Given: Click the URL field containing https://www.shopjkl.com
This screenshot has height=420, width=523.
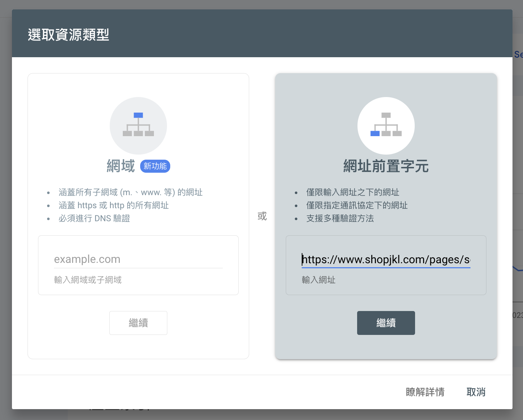Looking at the screenshot, I should 386,260.
